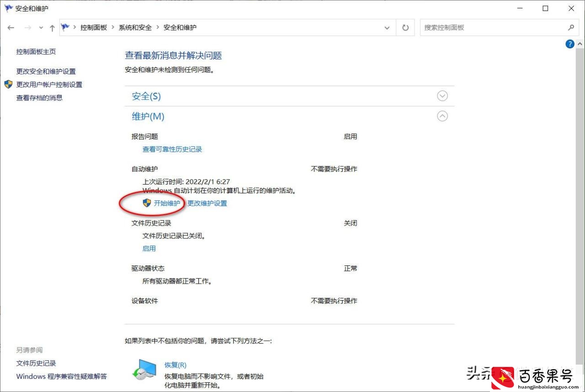Select 系统和安全 in the breadcrumb path

point(135,27)
